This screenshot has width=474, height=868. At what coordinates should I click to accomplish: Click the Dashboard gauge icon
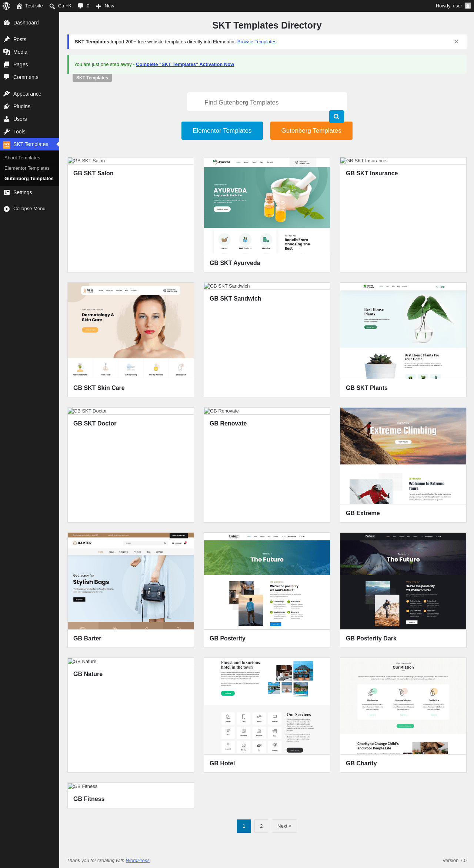click(x=7, y=23)
